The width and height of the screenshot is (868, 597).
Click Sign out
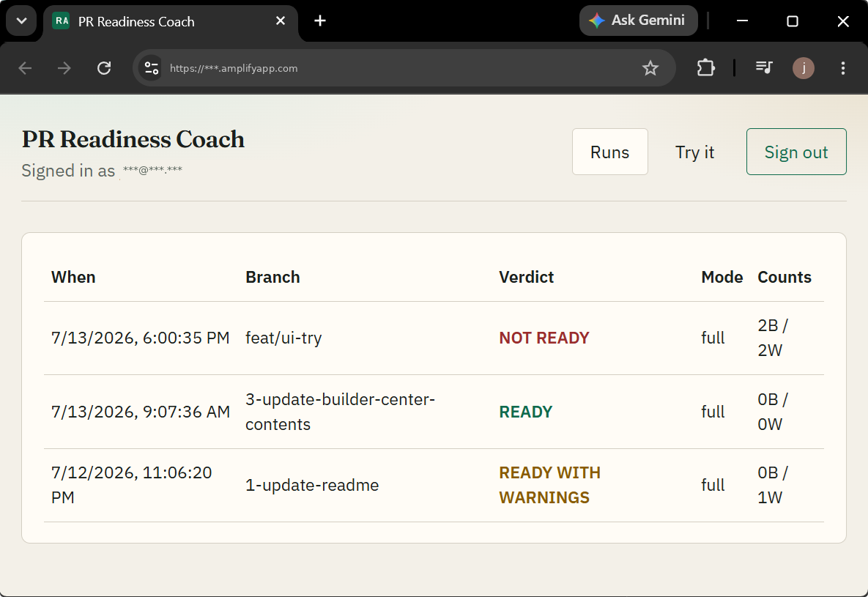pyautogui.click(x=796, y=152)
